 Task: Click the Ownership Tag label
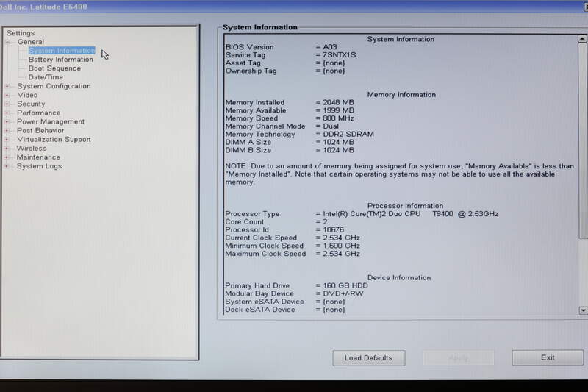pyautogui.click(x=251, y=71)
